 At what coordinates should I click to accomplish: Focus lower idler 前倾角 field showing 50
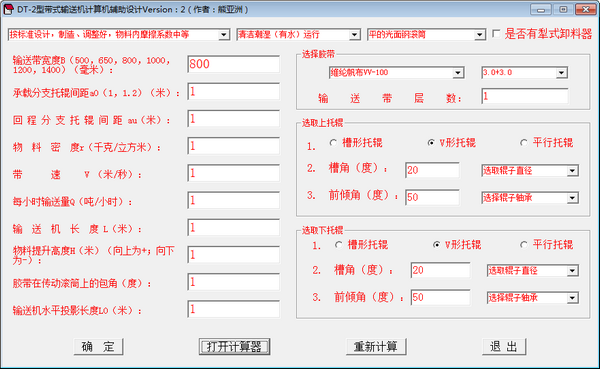pyautogui.click(x=440, y=298)
